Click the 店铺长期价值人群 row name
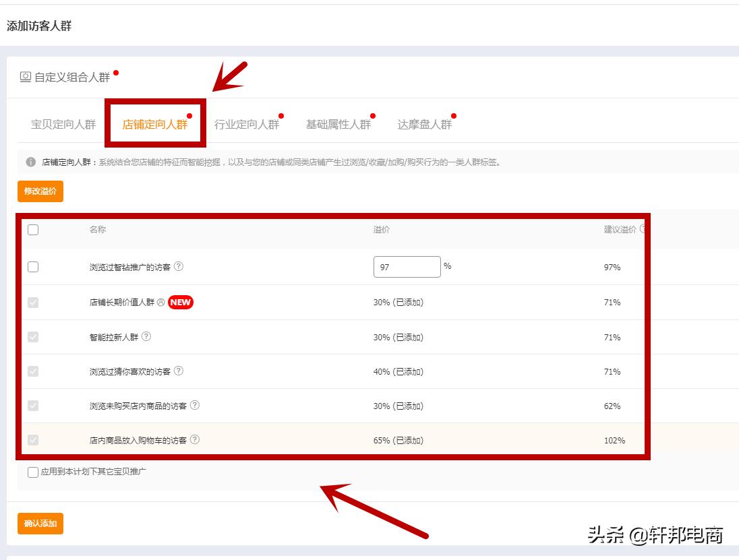 122,303
